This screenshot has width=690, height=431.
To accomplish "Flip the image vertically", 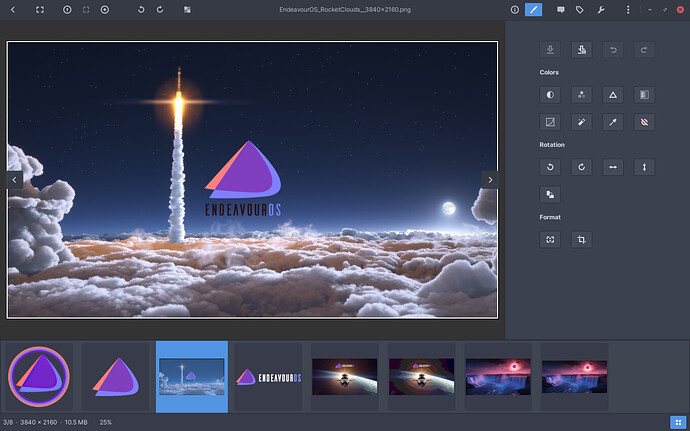I will (x=644, y=167).
